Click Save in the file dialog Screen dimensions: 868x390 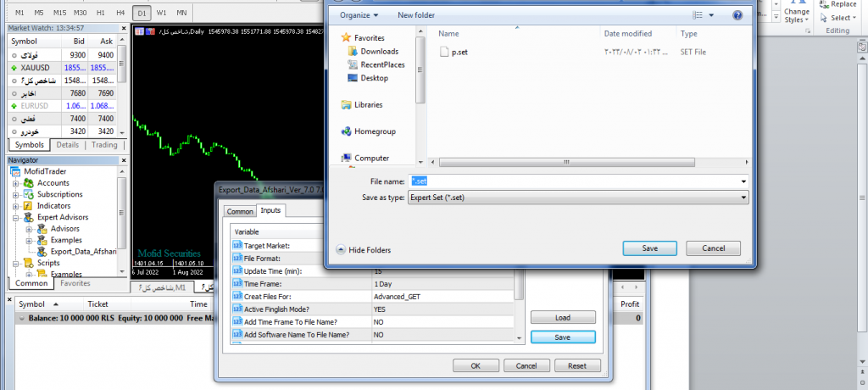(649, 248)
